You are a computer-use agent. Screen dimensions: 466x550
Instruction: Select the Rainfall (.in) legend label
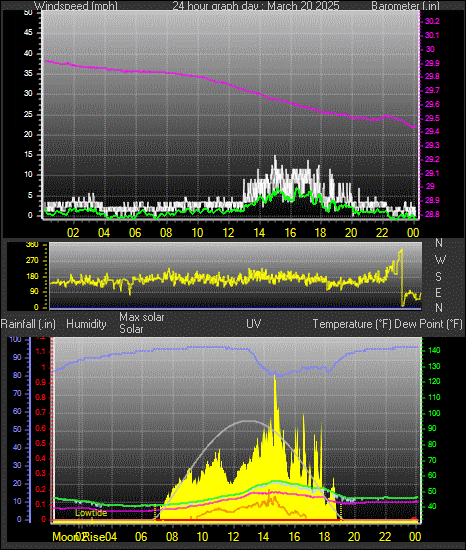(28, 324)
